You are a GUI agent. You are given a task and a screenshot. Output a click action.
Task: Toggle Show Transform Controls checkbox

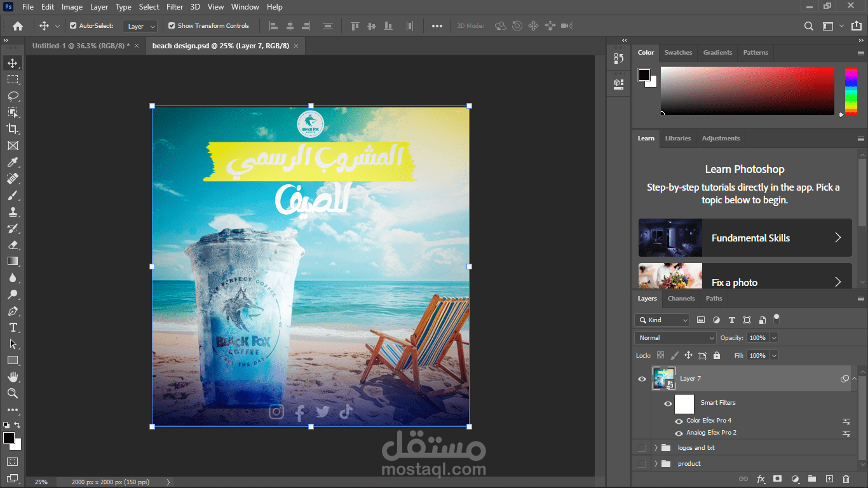172,26
